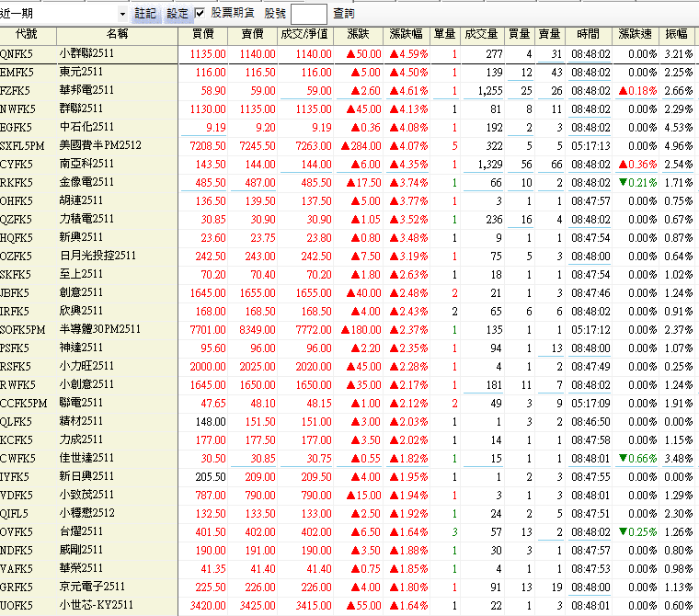
Task: Click the 3425.00 ask price of 小世芯-KY2511
Action: pyautogui.click(x=258, y=605)
